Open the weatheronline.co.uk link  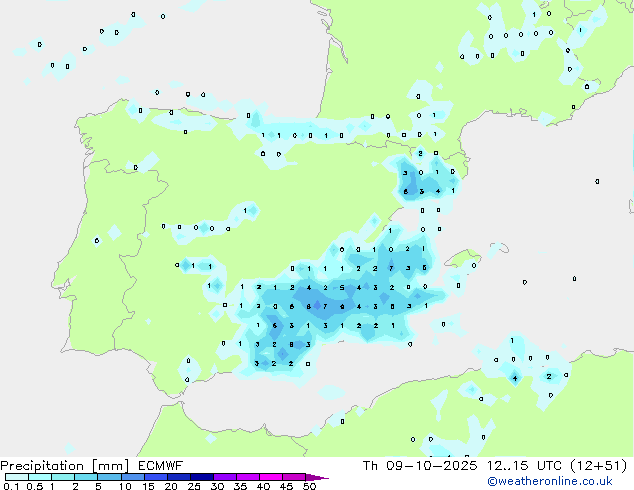[x=550, y=481]
